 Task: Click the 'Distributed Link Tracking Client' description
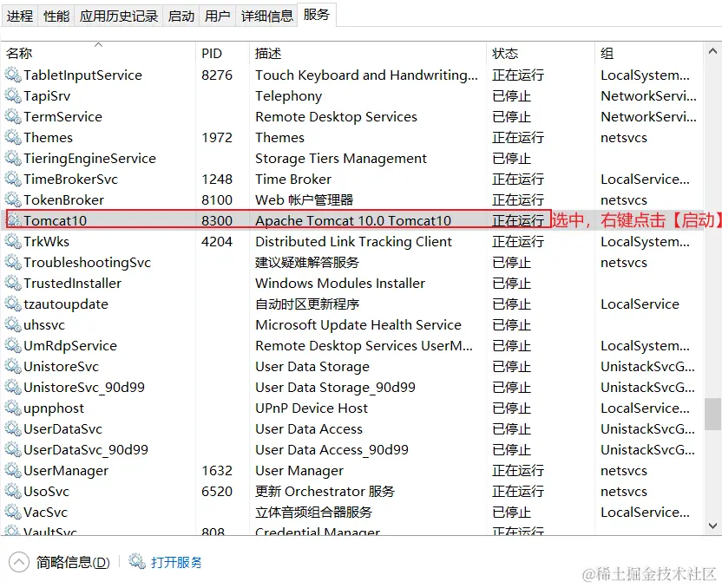(354, 242)
